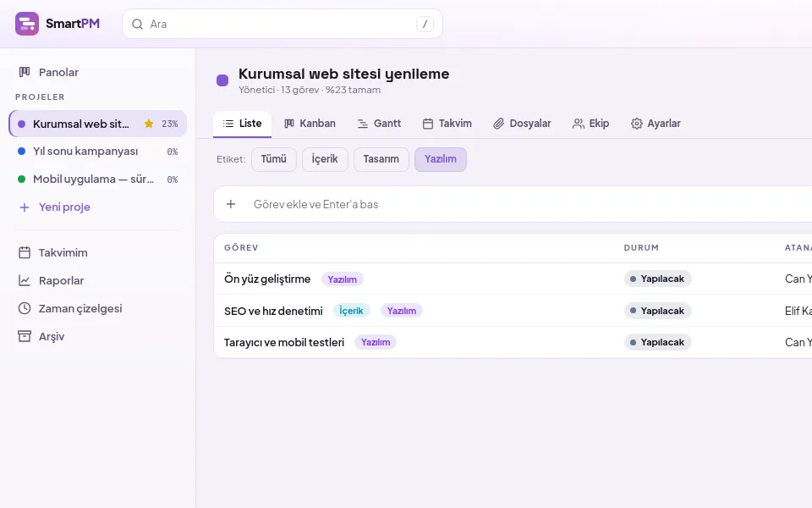The height and width of the screenshot is (508, 812).
Task: Click the Dosyalar paperclip icon
Action: click(498, 124)
